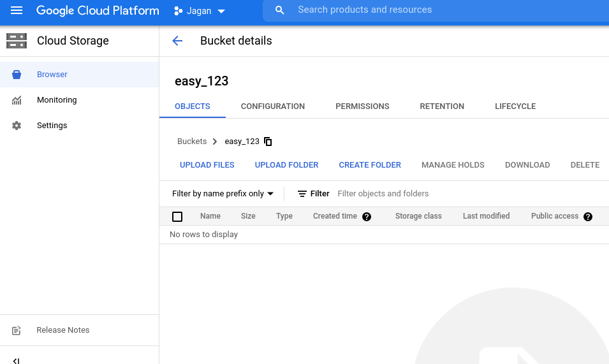Viewport: 609px width, 364px height.
Task: Open Settings in the sidebar
Action: click(x=79, y=126)
